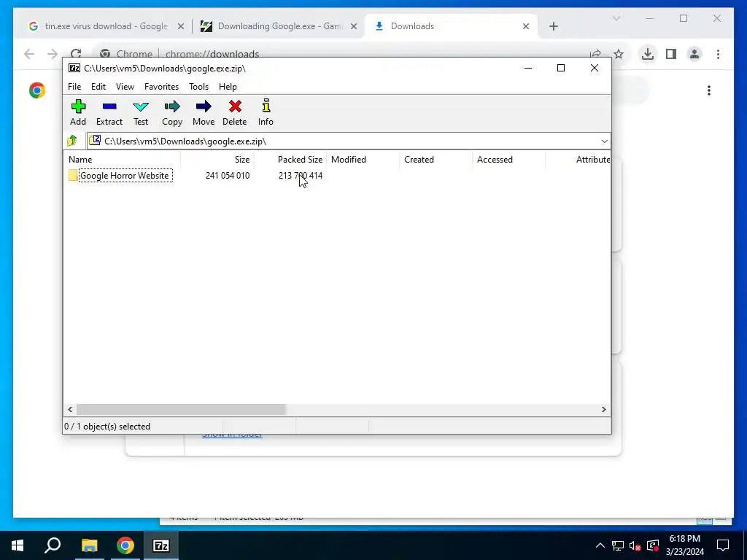Open the Edit menu
This screenshot has width=747, height=560.
[x=98, y=87]
